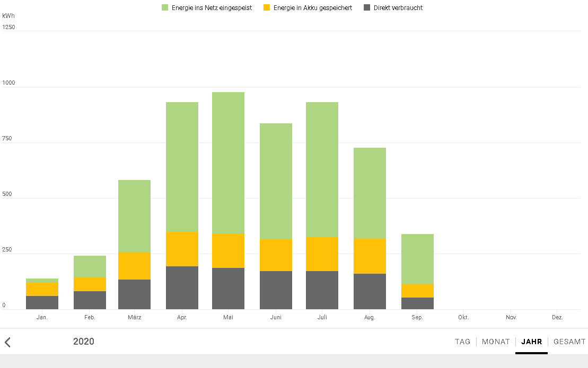
Task: Toggle the gray 'Direkt verbraucht' legend swatch
Action: (367, 7)
